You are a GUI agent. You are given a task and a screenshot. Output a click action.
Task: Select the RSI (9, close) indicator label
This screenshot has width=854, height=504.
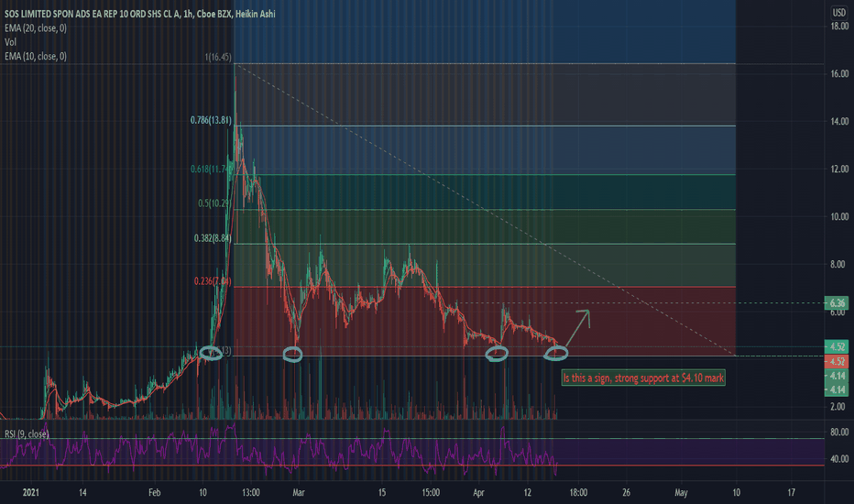point(27,433)
